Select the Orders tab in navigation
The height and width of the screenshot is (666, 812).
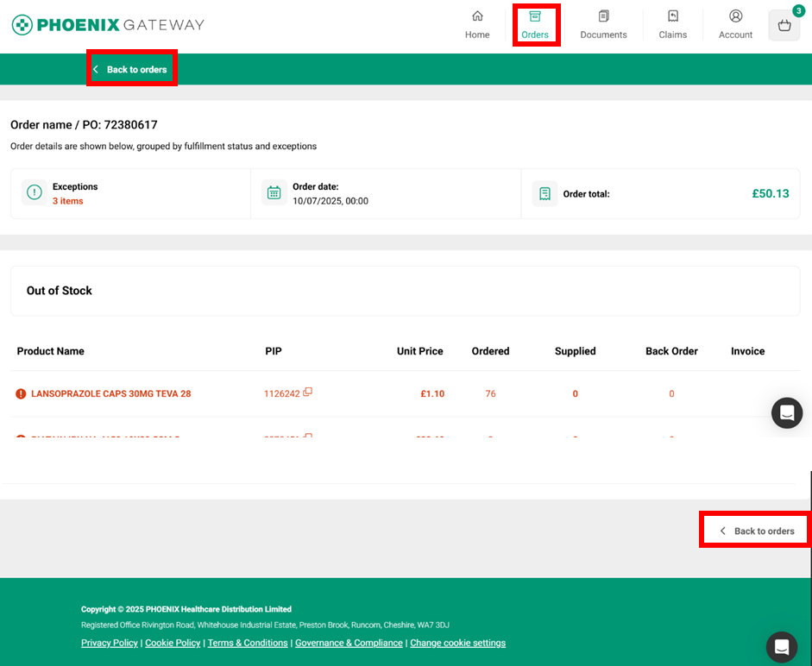(535, 25)
